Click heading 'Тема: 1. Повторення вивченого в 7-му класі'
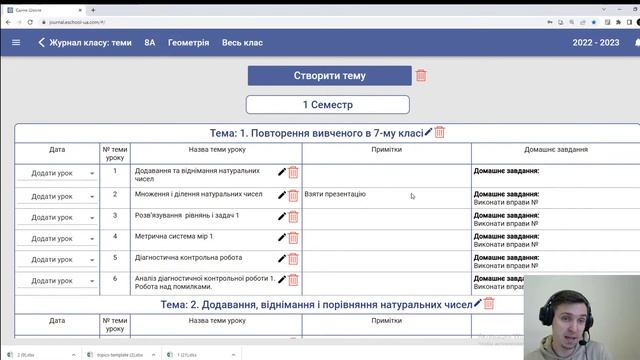 coord(316,133)
